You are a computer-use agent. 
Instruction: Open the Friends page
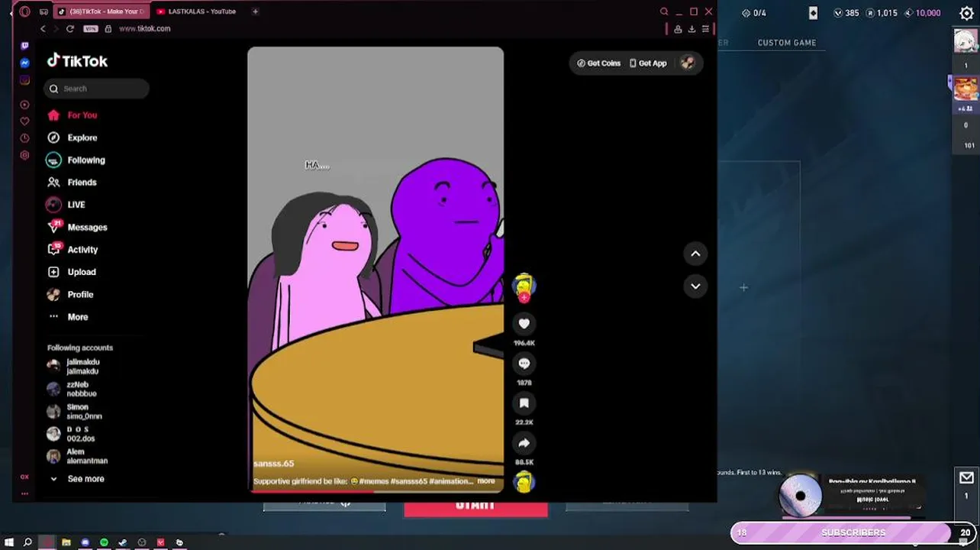click(x=73, y=183)
